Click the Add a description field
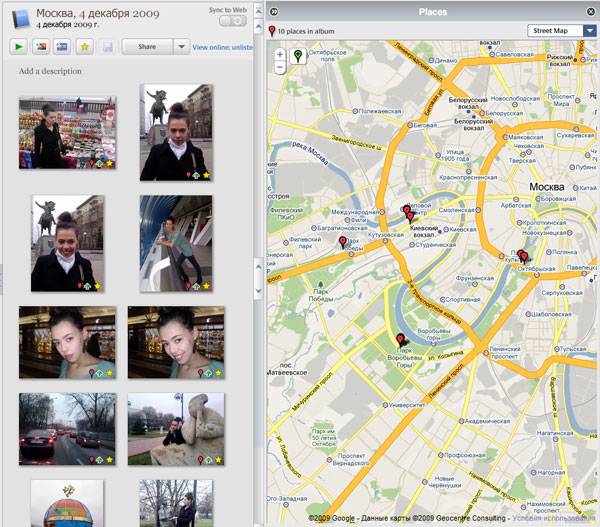This screenshot has width=600, height=527. tap(50, 71)
